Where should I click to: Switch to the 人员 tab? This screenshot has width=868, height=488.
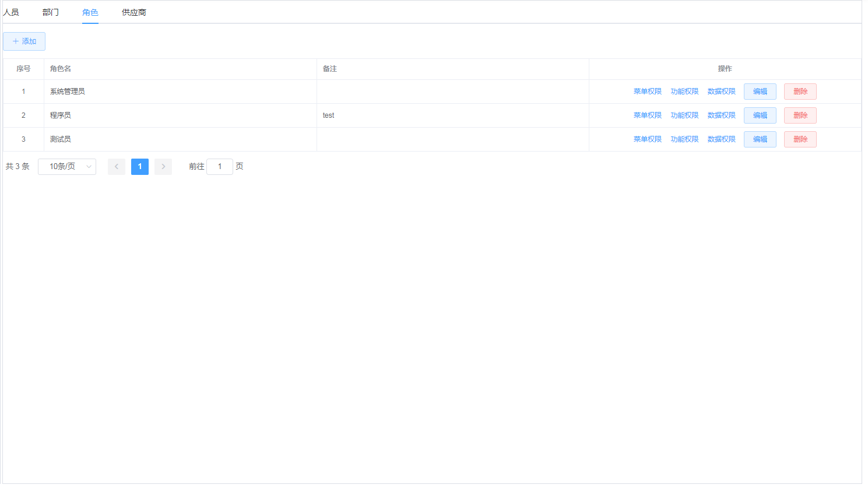(x=11, y=12)
